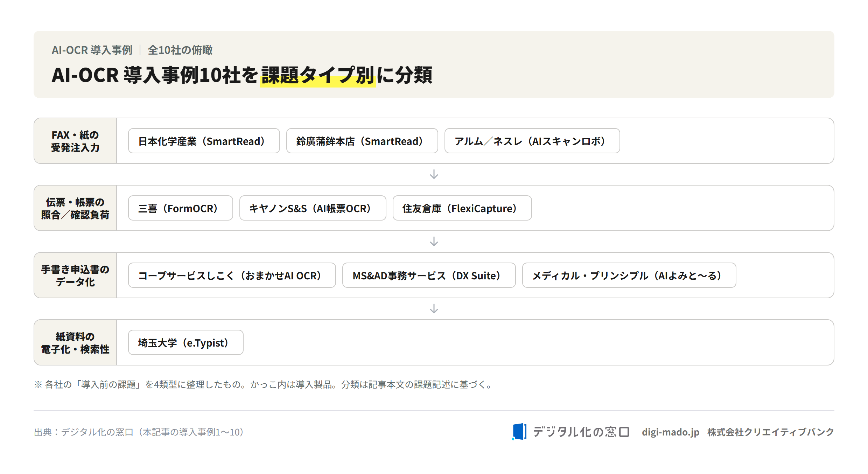Select MS&AD事務サービス（DX Suite） chip
This screenshot has width=868, height=474.
click(429, 275)
